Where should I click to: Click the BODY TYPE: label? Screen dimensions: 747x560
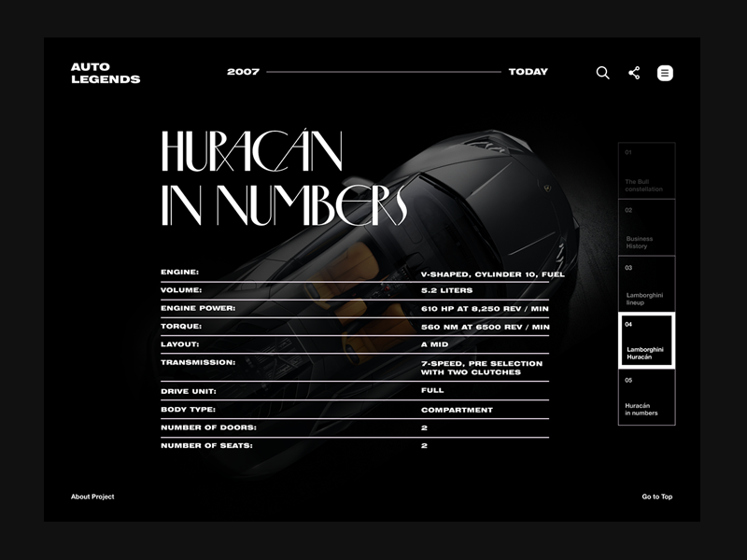[189, 410]
